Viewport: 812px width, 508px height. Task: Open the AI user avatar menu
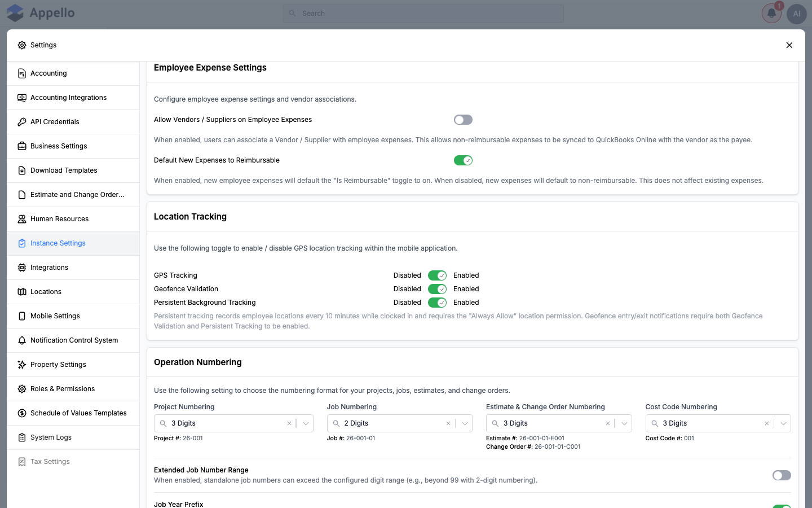(x=797, y=14)
